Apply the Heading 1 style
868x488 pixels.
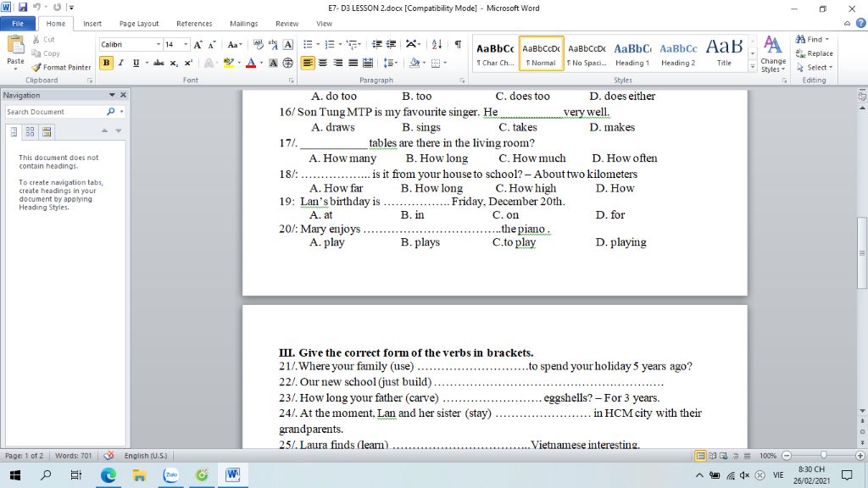tap(632, 53)
